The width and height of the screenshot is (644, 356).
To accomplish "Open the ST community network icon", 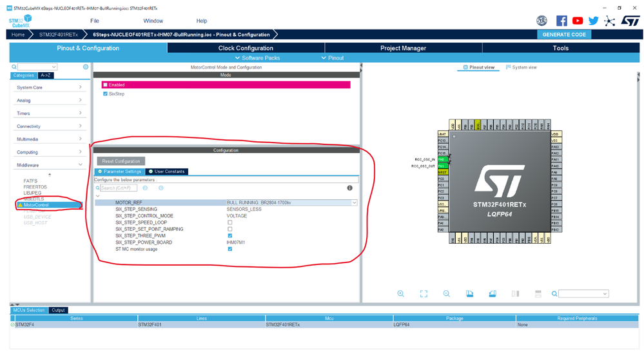I will [x=609, y=21].
